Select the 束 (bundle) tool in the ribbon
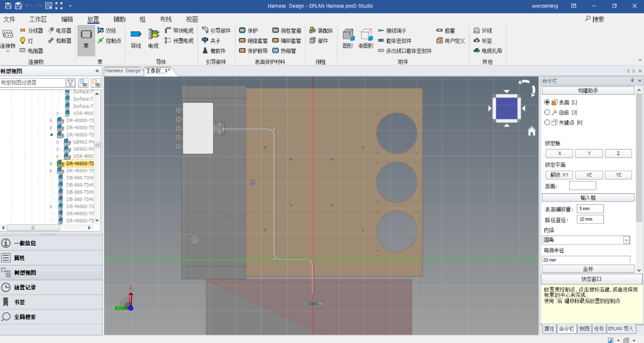Image resolution: width=644 pixels, height=343 pixels. pyautogui.click(x=86, y=40)
